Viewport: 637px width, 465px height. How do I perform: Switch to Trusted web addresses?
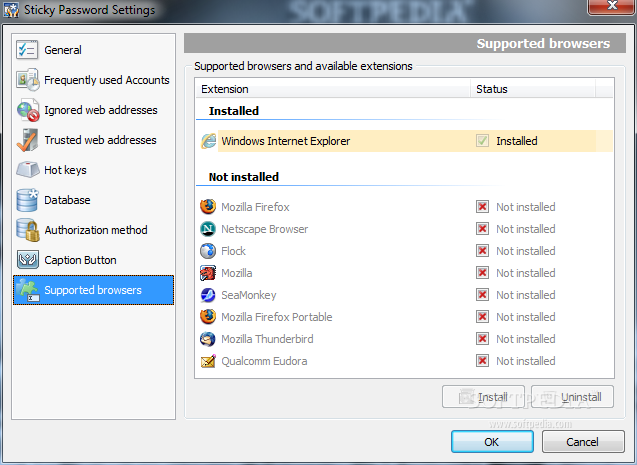pyautogui.click(x=93, y=140)
